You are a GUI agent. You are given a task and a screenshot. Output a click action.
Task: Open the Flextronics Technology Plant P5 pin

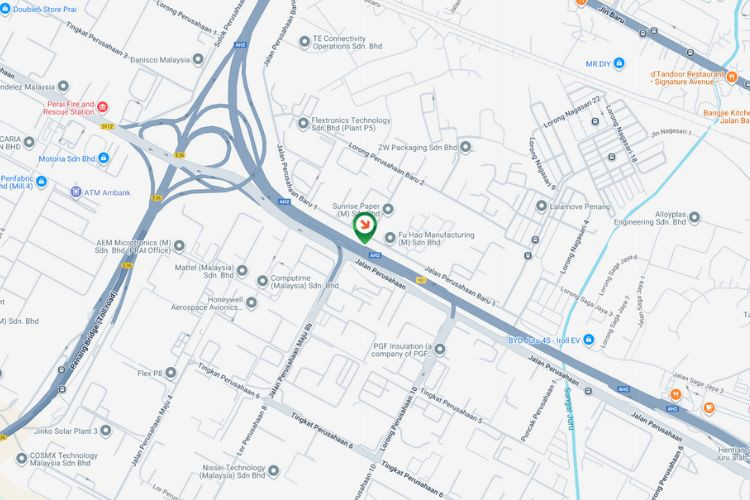[x=303, y=123]
